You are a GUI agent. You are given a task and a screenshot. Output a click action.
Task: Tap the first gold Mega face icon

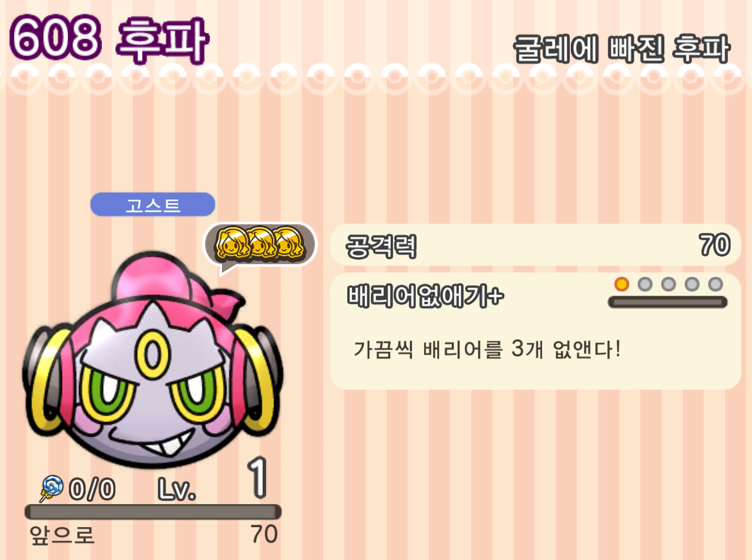(231, 243)
